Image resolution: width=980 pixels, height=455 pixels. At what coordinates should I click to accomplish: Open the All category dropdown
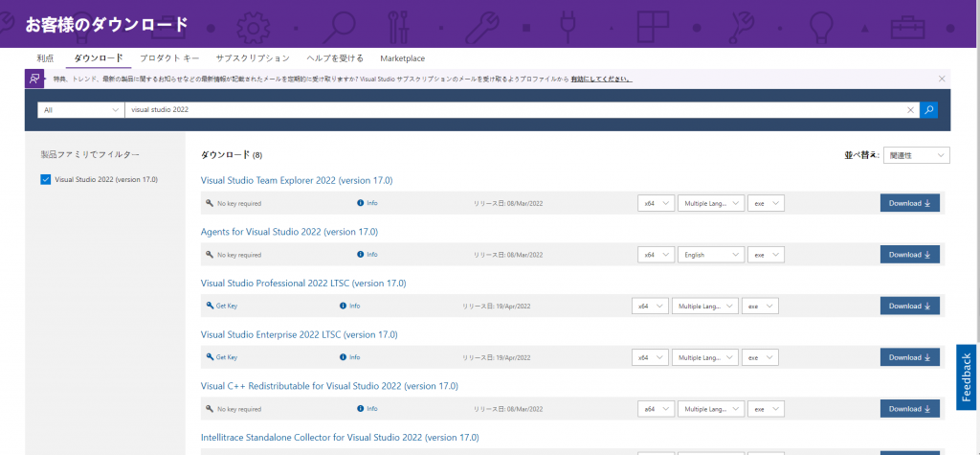click(80, 110)
